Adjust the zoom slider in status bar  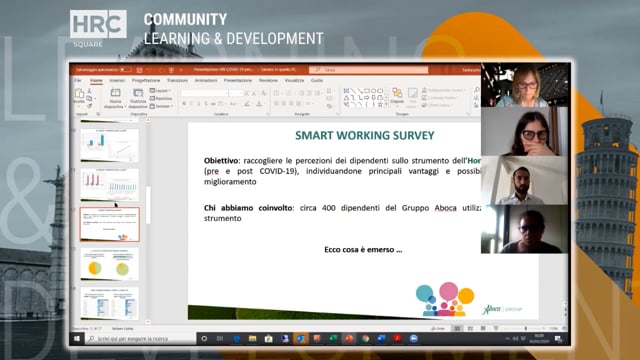click(525, 328)
